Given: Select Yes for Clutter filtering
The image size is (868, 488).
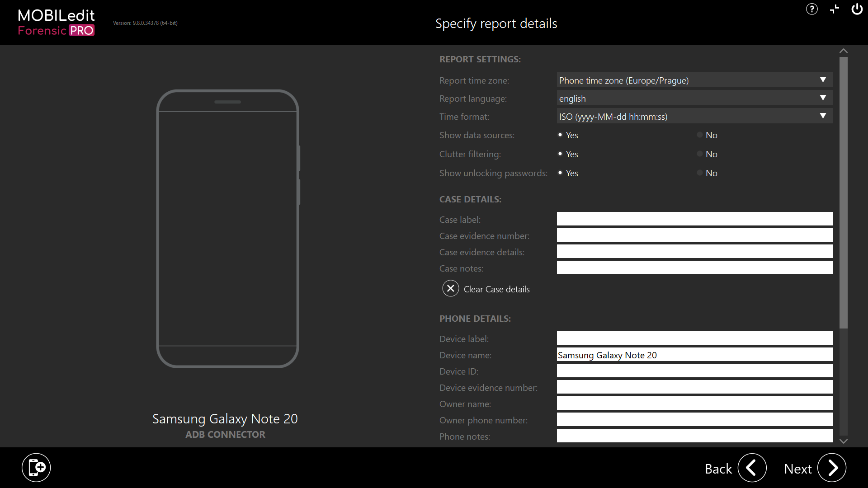Looking at the screenshot, I should point(560,154).
